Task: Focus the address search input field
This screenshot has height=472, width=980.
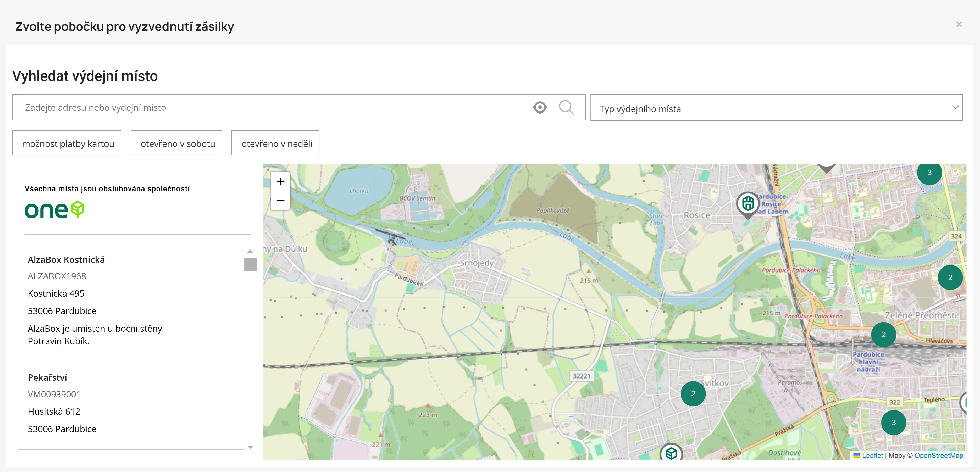Action: click(x=266, y=108)
